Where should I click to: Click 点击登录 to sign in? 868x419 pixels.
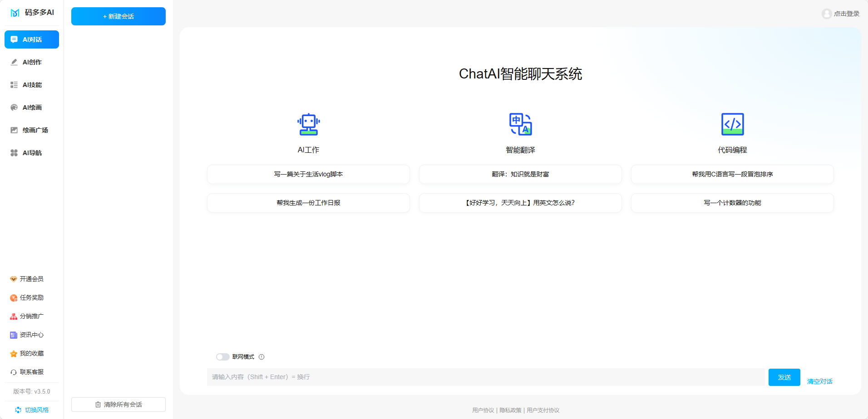coord(847,14)
